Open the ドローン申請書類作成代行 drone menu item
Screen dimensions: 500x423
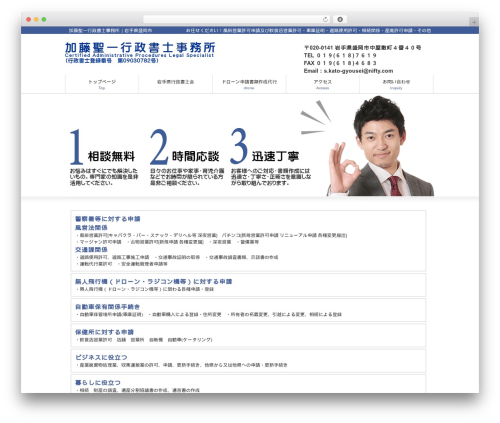tap(249, 84)
